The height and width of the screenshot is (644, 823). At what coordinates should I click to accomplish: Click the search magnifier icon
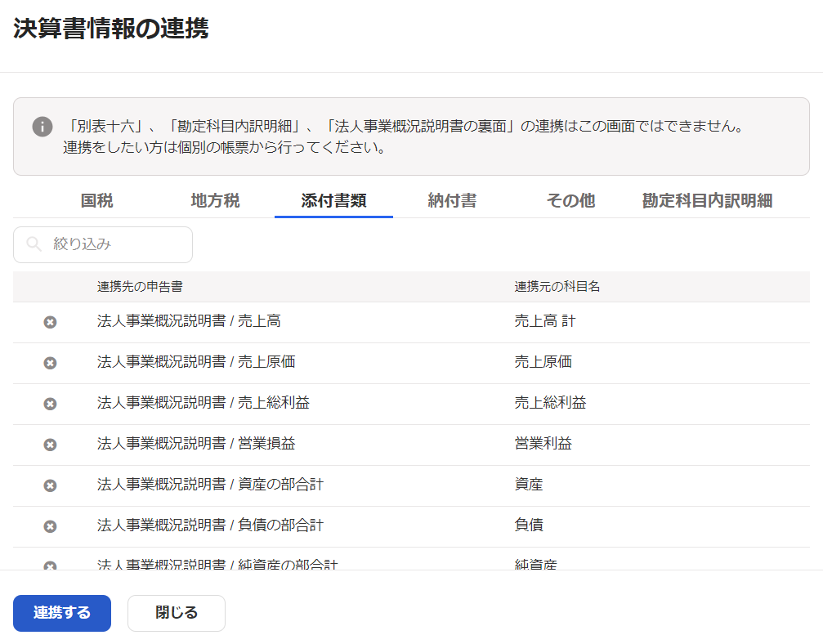coord(34,244)
